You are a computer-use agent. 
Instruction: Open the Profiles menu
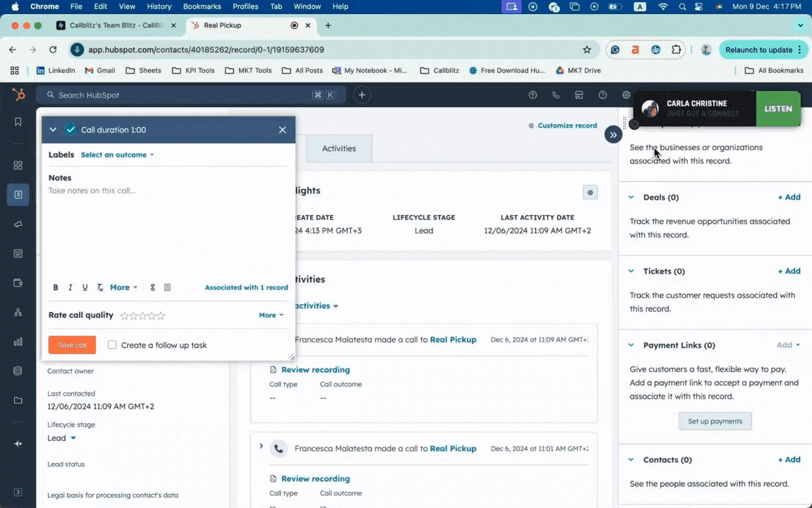click(245, 7)
